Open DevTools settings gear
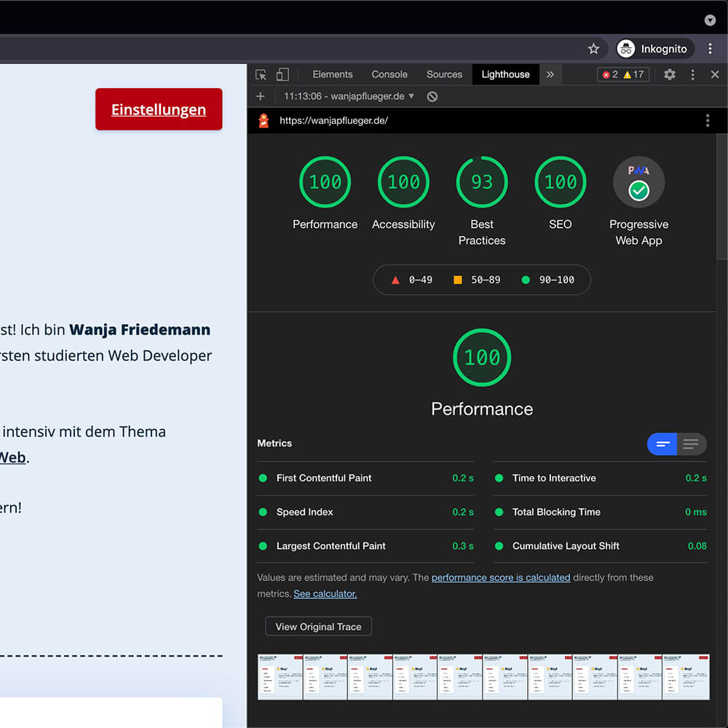Image resolution: width=728 pixels, height=728 pixels. point(670,74)
